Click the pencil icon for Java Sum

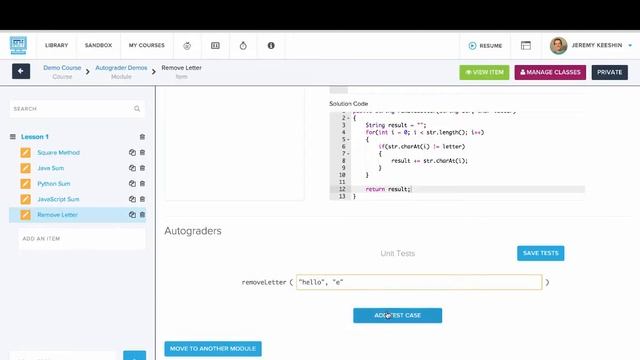click(x=25, y=168)
